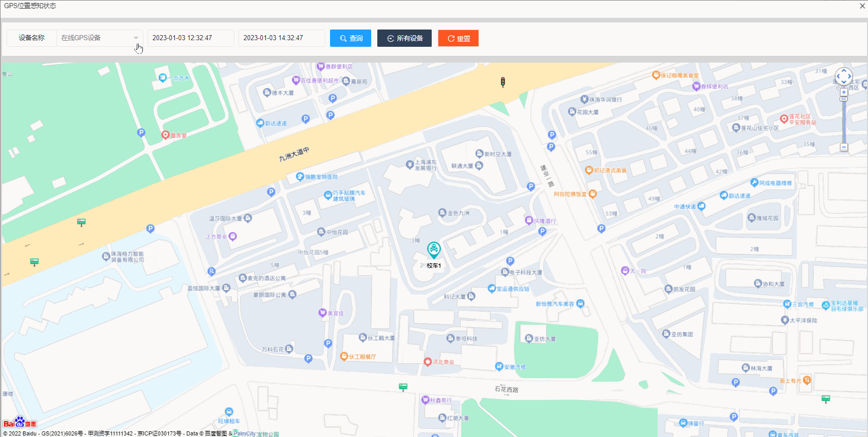Zoom out with the bottom minus button

click(x=844, y=147)
